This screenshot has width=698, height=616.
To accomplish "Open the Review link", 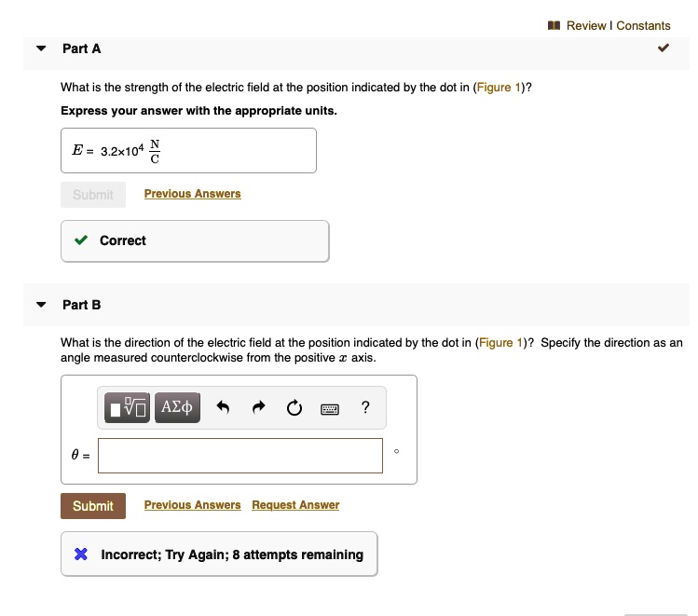I will coord(586,26).
